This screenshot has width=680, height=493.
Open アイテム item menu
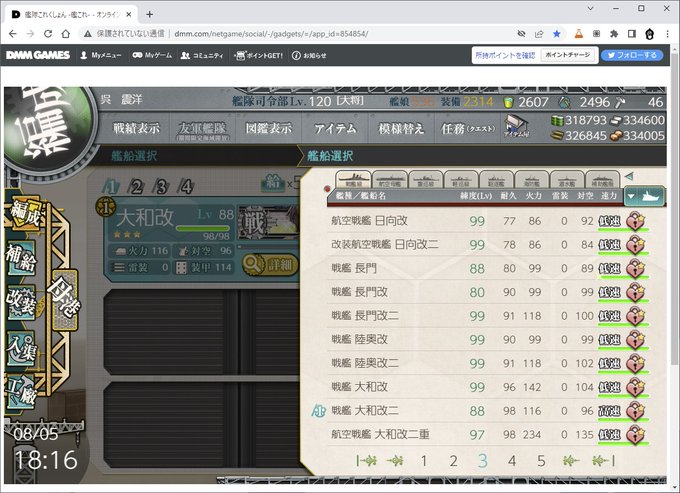(x=335, y=128)
